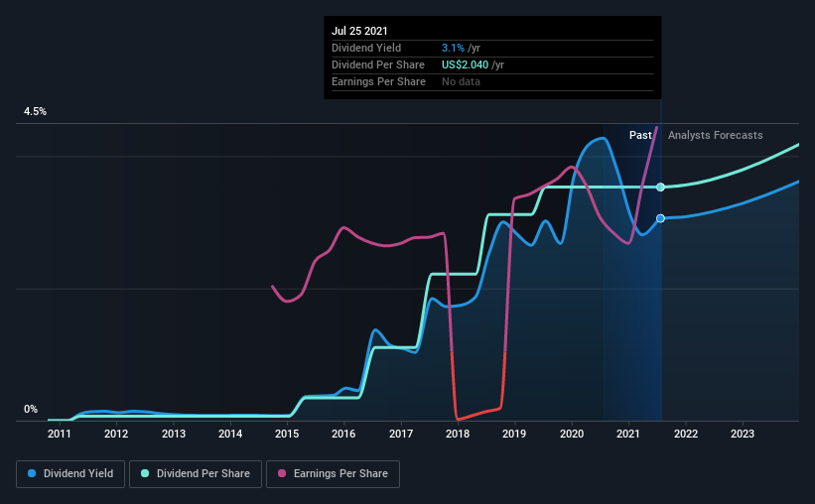
Task: Click the 2017 label on the x-axis
Action: [401, 434]
